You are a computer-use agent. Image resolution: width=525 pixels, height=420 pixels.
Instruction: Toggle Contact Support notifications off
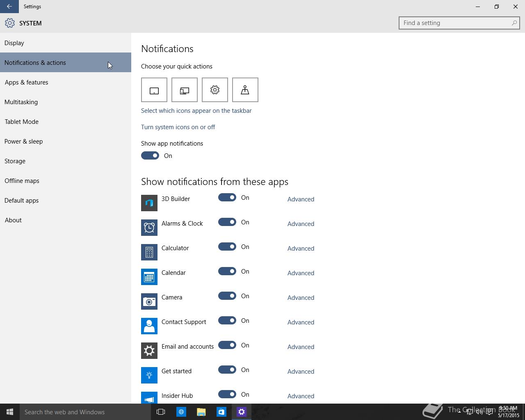click(x=227, y=320)
